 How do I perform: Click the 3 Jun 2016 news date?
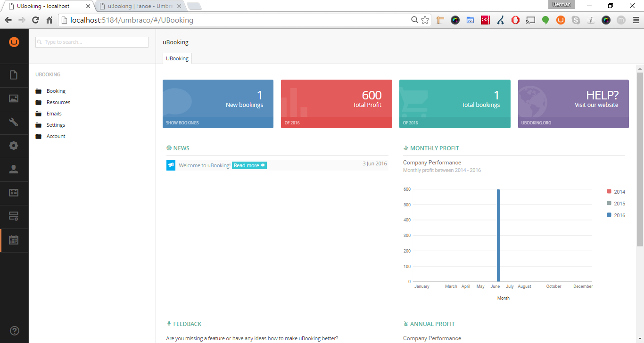click(x=375, y=163)
